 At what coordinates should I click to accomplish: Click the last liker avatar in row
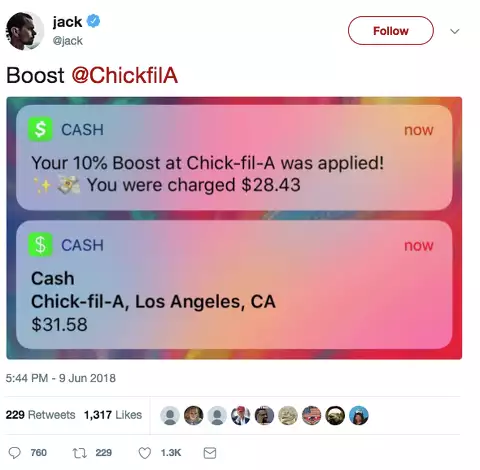coord(359,416)
